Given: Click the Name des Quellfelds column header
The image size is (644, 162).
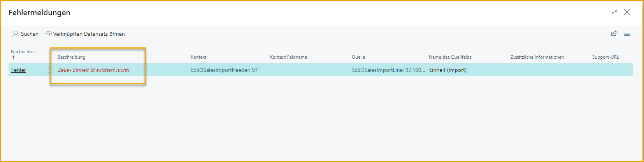Looking at the screenshot, I should tap(450, 57).
